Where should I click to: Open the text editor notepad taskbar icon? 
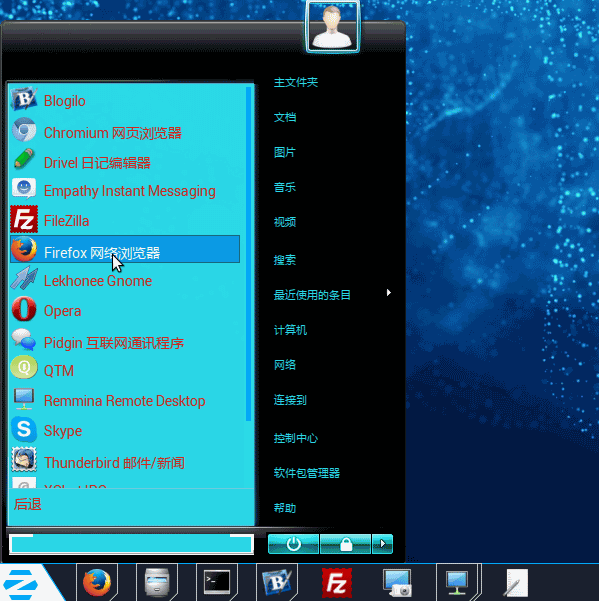click(x=516, y=583)
